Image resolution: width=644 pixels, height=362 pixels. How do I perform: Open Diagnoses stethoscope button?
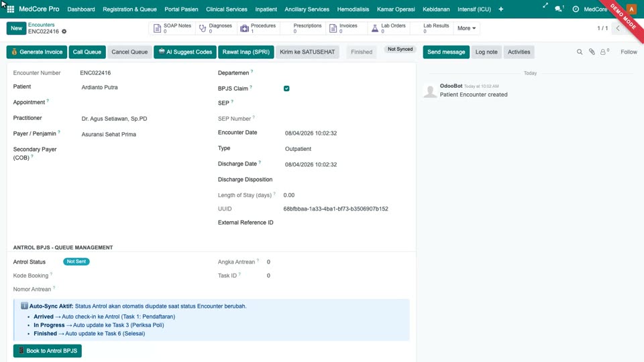(x=215, y=28)
